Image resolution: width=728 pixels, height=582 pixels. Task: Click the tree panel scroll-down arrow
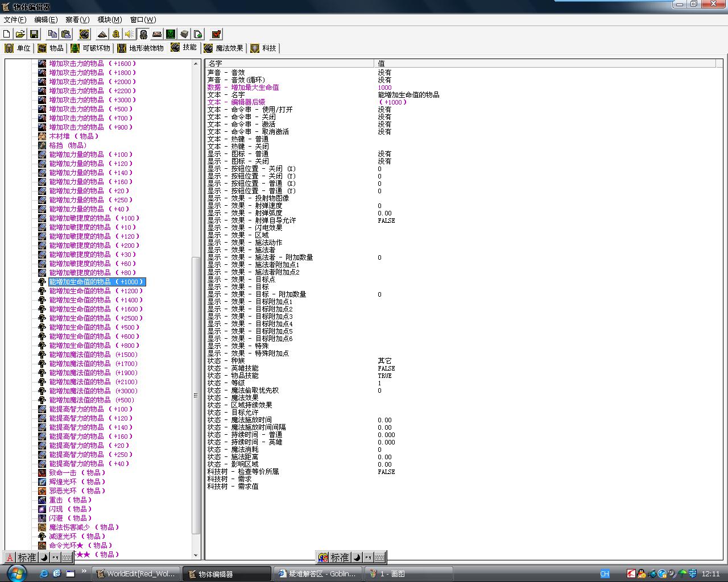pos(196,555)
